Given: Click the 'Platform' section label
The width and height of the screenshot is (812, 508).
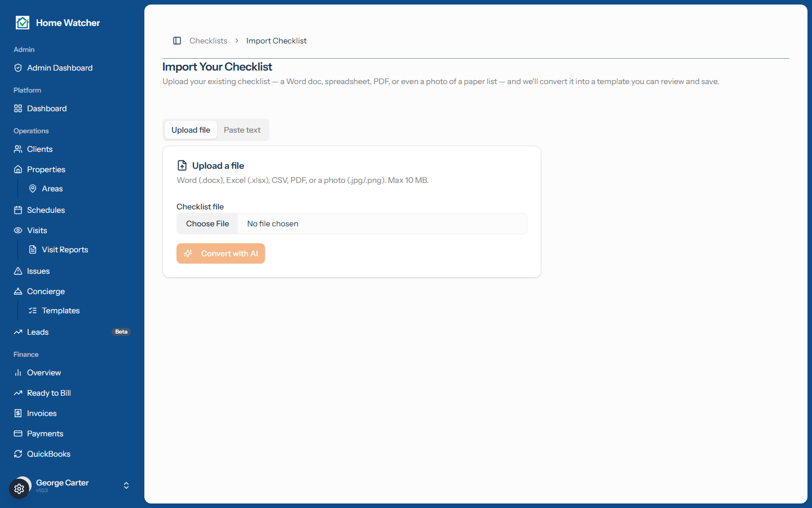Looking at the screenshot, I should pyautogui.click(x=27, y=90).
